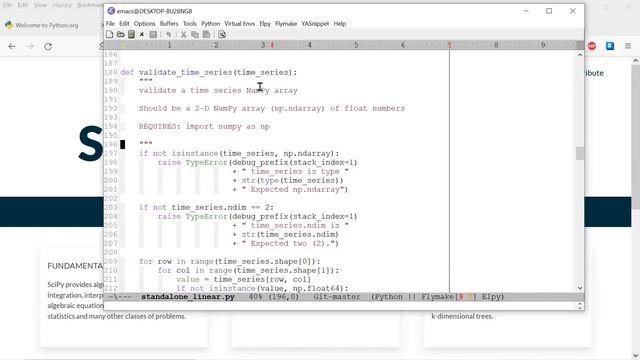
Task: Open the Buffers menu
Action: click(169, 24)
